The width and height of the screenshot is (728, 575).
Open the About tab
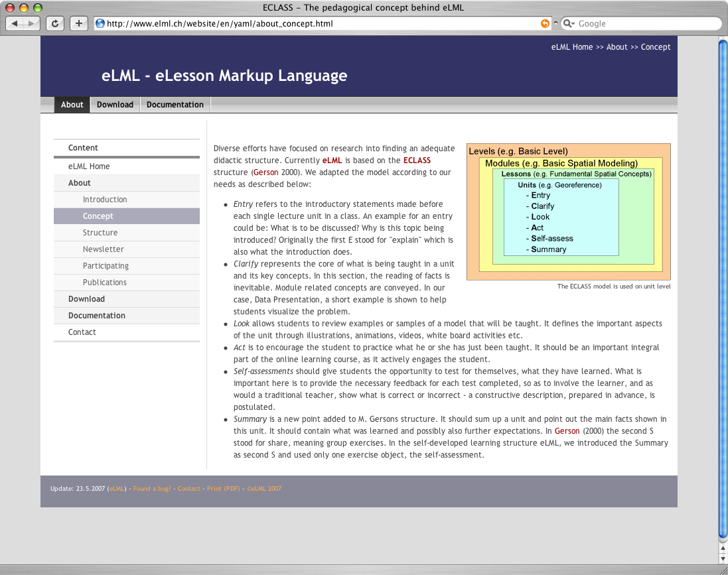tap(72, 105)
